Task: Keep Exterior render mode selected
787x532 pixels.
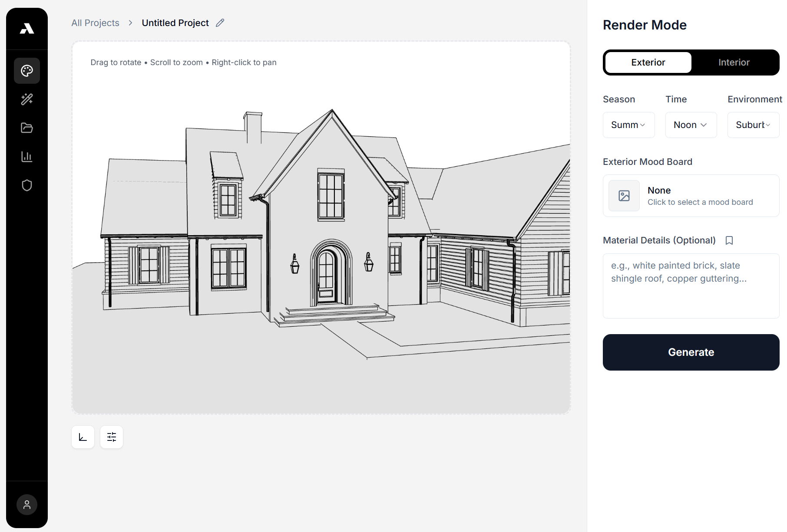Action: coord(648,62)
